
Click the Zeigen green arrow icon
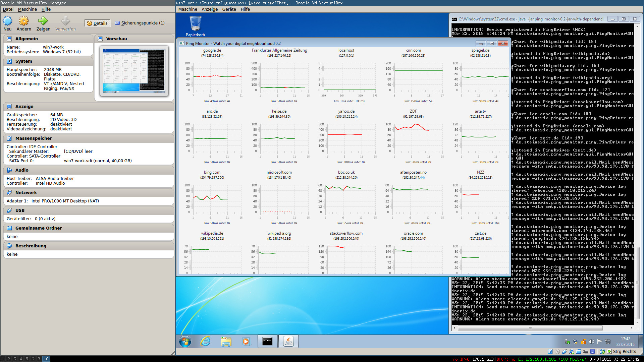coord(43,21)
